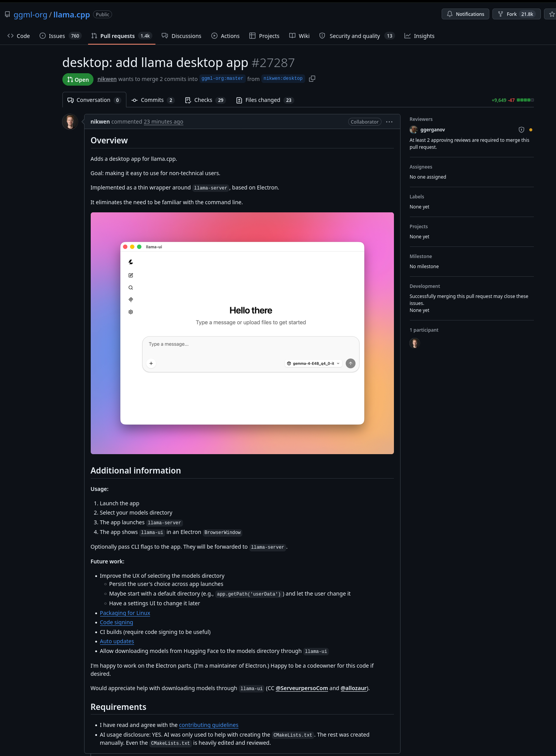
Task: Open the llama.cpp repository link
Action: point(72,15)
